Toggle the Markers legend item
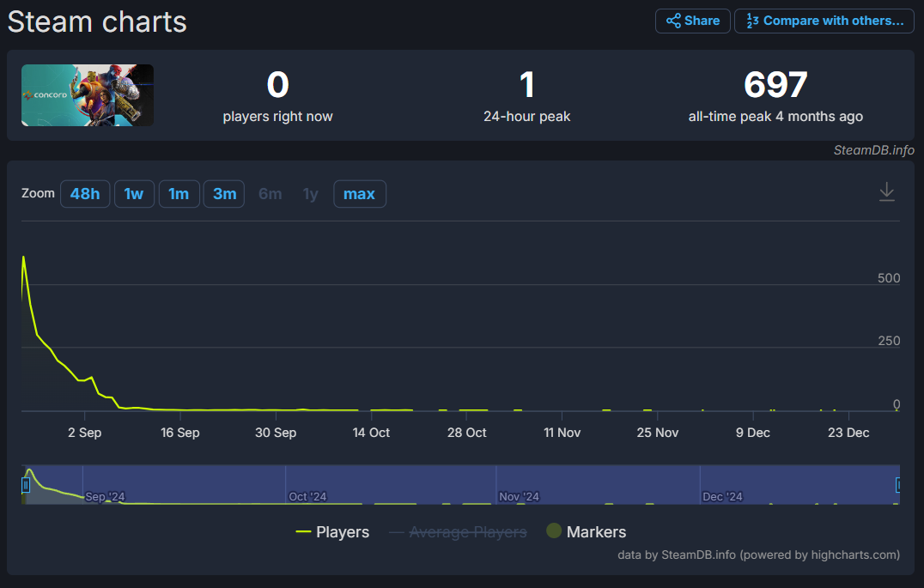 (587, 531)
